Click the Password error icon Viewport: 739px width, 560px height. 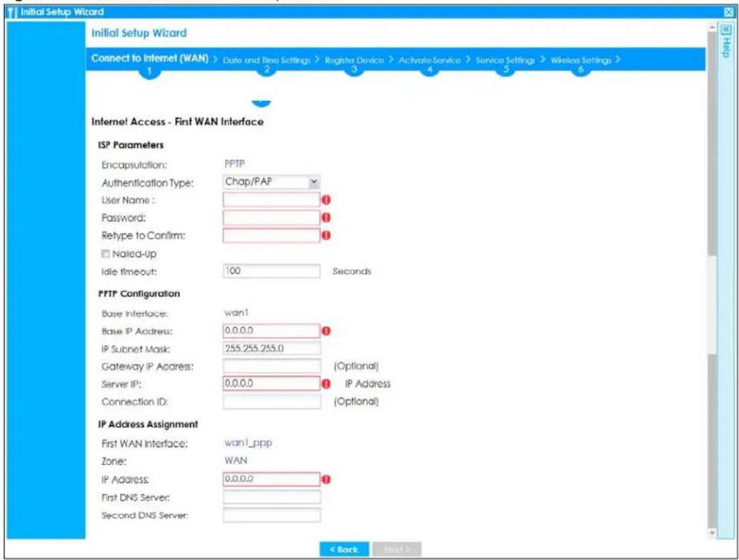(326, 218)
